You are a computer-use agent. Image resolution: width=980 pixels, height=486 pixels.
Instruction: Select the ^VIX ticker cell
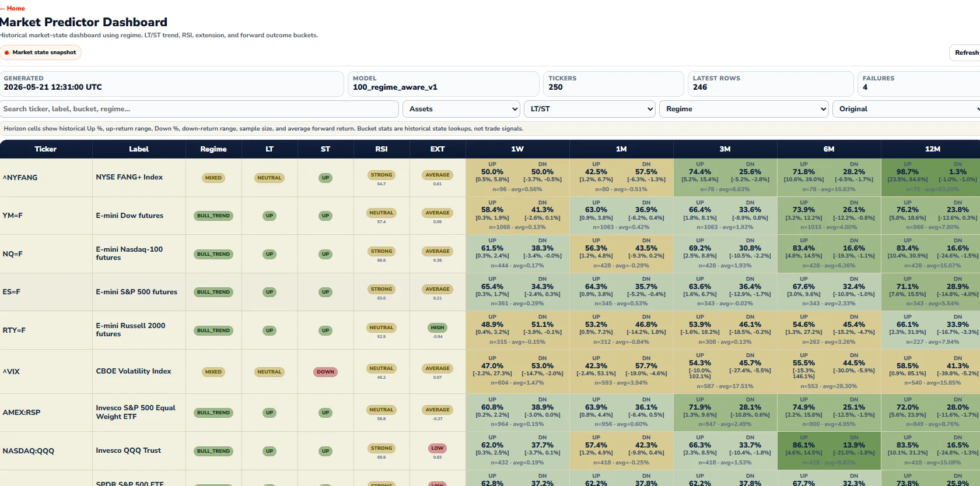point(46,372)
